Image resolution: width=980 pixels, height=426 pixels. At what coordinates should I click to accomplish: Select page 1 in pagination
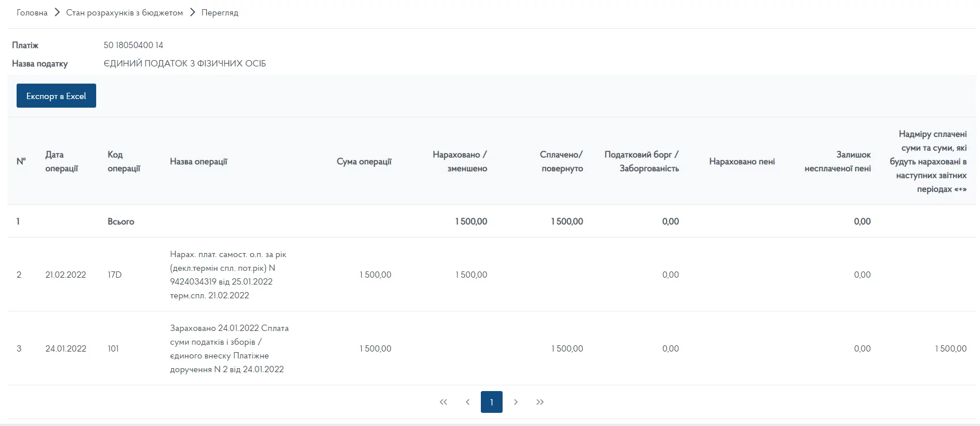click(492, 402)
